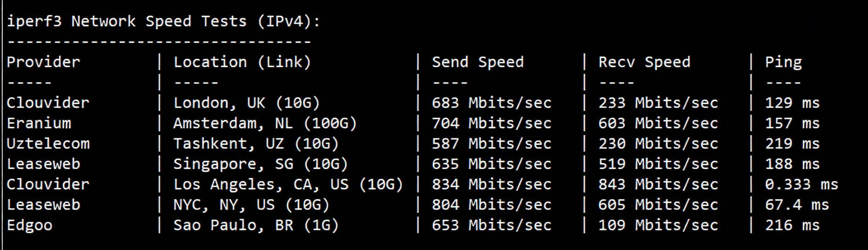Click the Send Speed column header
The height and width of the screenshot is (250, 868).
[x=478, y=62]
